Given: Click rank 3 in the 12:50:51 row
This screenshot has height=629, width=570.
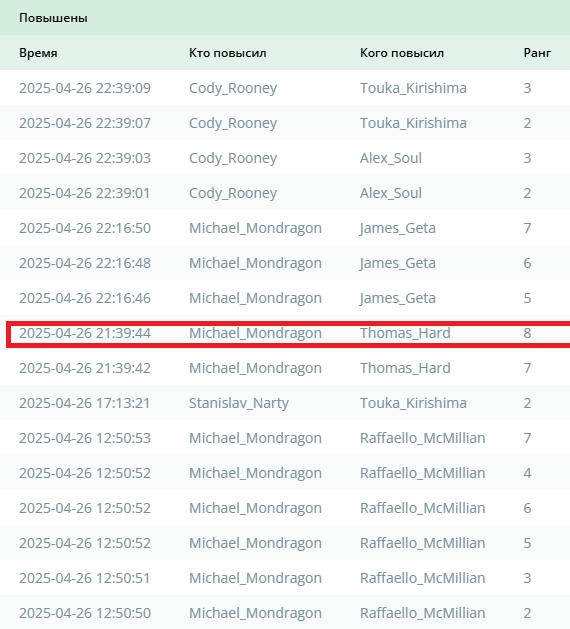Looking at the screenshot, I should click(x=527, y=578).
